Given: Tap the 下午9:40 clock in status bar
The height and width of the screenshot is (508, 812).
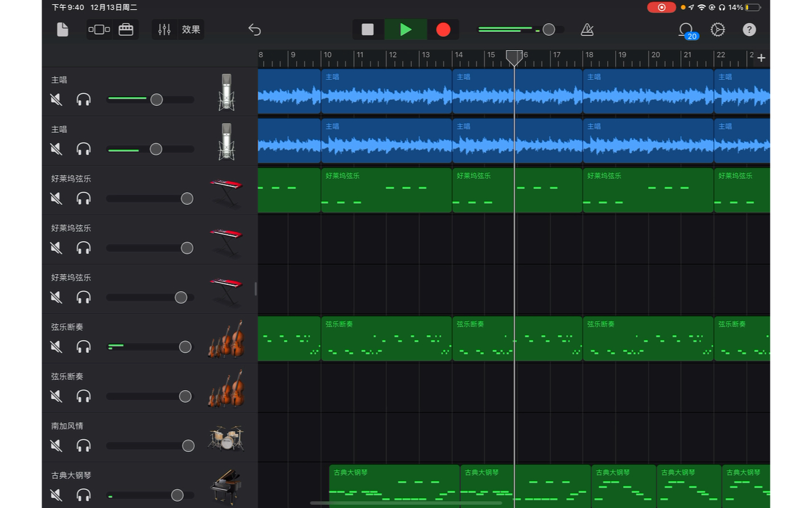Looking at the screenshot, I should (68, 7).
